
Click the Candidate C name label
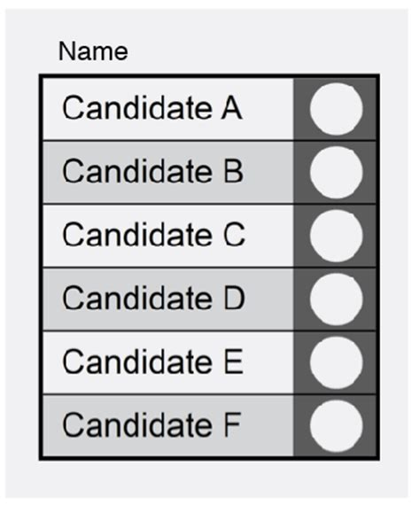pos(154,235)
